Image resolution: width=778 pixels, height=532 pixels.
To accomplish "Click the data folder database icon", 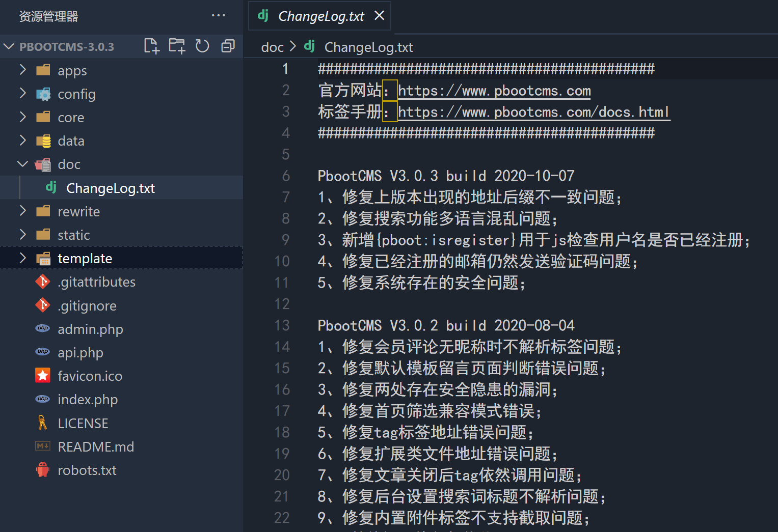I will click(x=43, y=141).
